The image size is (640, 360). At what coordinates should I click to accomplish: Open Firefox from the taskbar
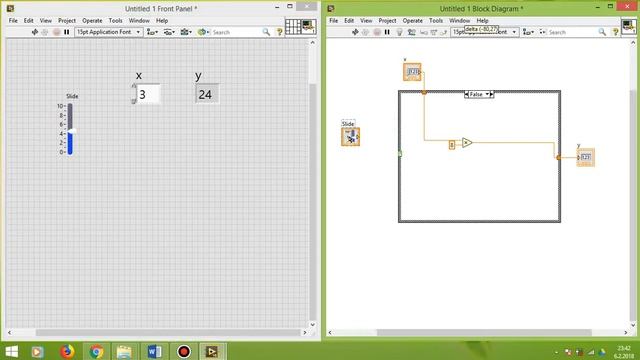tap(67, 351)
